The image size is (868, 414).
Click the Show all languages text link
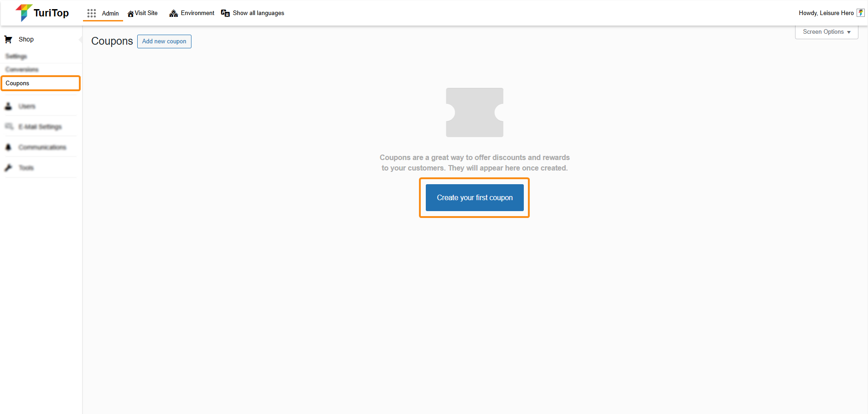click(x=258, y=13)
